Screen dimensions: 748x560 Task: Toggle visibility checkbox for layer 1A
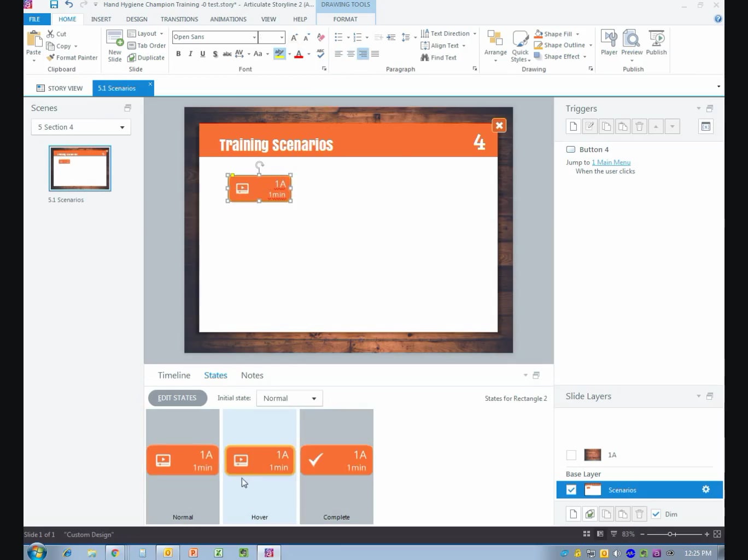coord(571,455)
